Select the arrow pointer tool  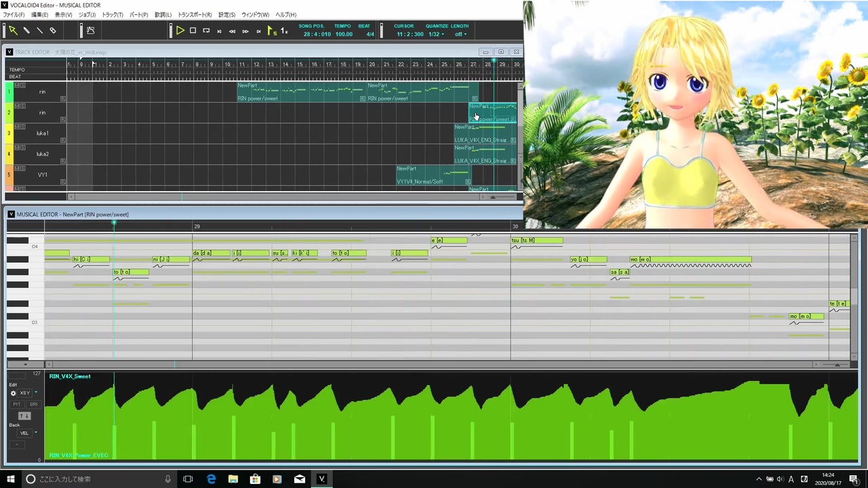13,30
